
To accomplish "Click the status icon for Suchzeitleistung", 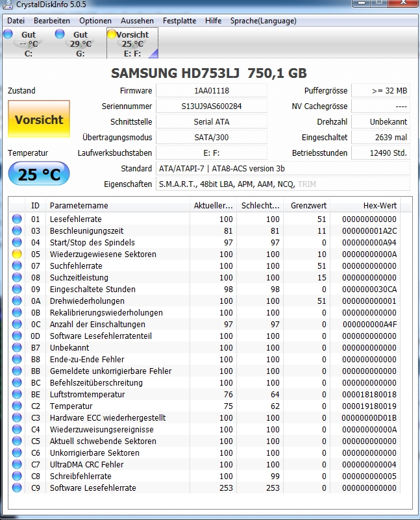I will 17,277.
